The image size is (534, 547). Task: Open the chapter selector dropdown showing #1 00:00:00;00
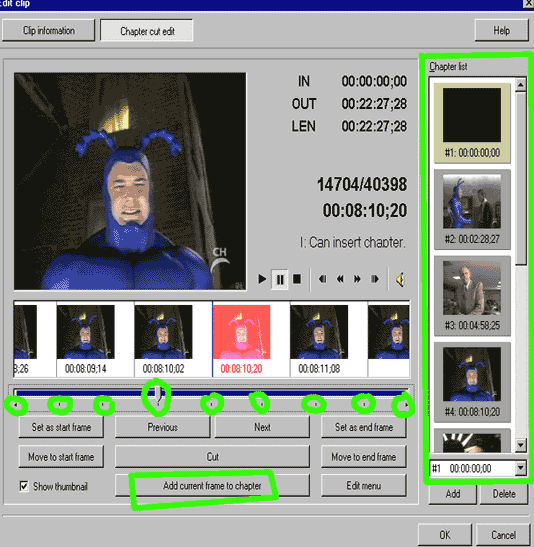[520, 468]
